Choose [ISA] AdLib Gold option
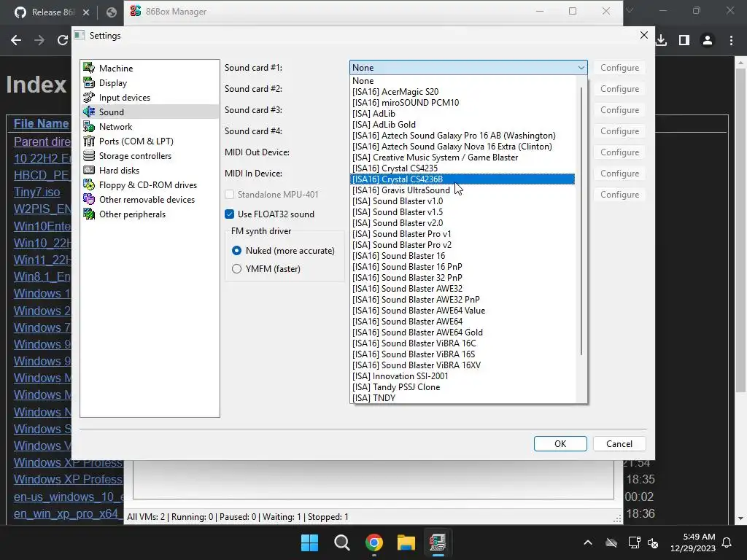Screen dimensions: 747x560 [x=462, y=124]
